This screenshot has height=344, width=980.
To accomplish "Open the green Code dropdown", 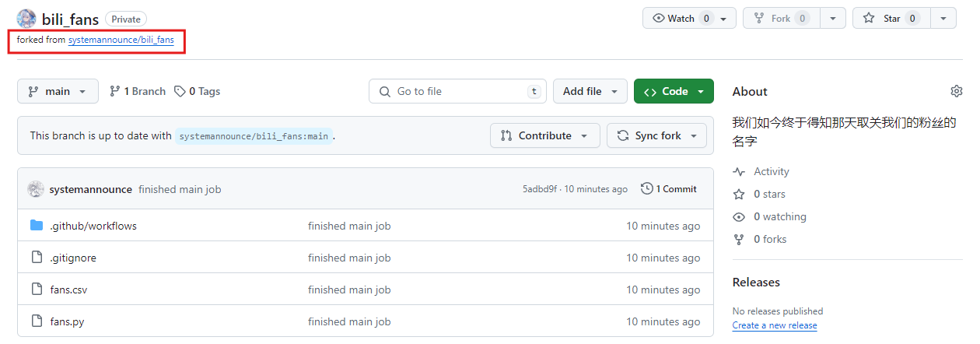I will (674, 91).
